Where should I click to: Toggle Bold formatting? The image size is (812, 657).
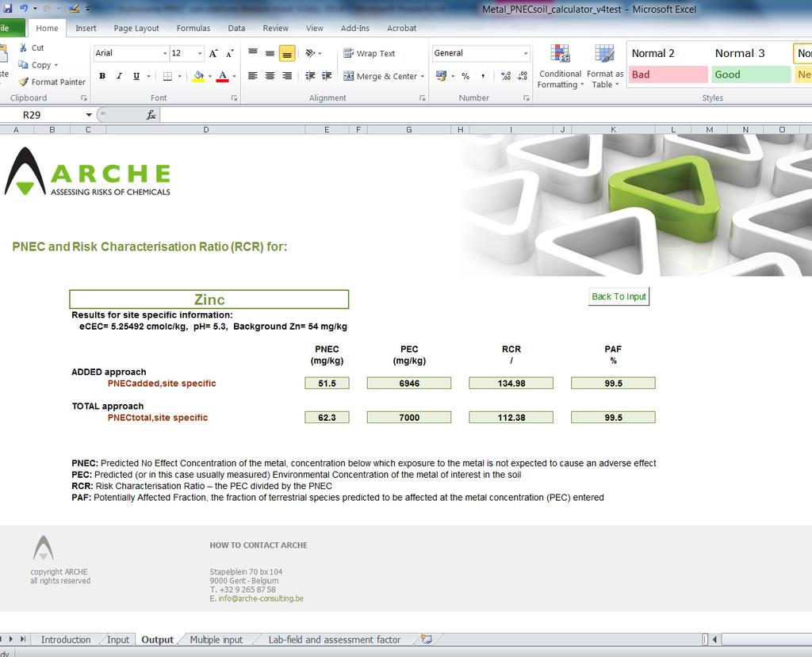102,76
